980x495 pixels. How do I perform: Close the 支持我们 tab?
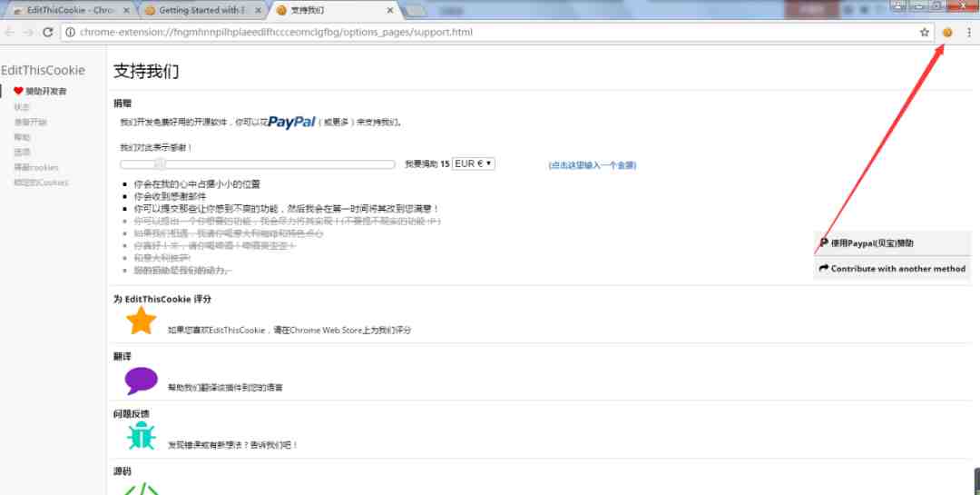(x=390, y=11)
